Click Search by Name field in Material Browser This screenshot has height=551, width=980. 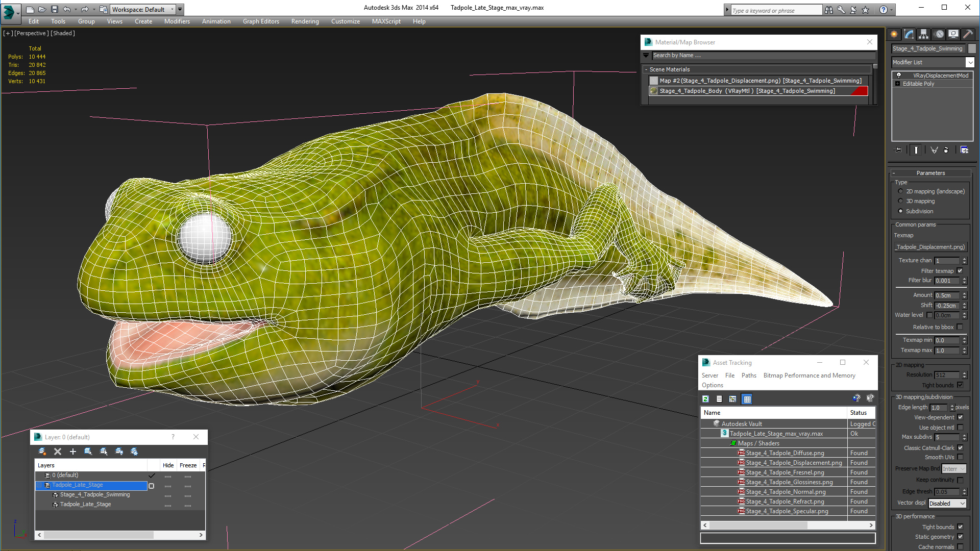click(x=763, y=55)
